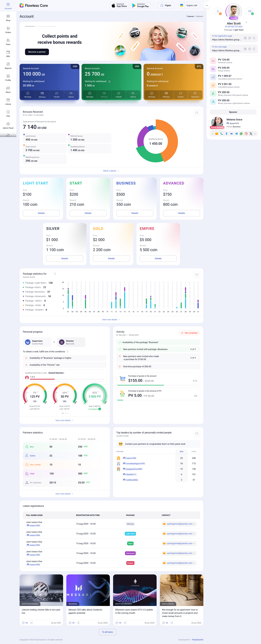Screen dimensions: 261x644
Task: Share the registration page link
Action: (254, 38)
